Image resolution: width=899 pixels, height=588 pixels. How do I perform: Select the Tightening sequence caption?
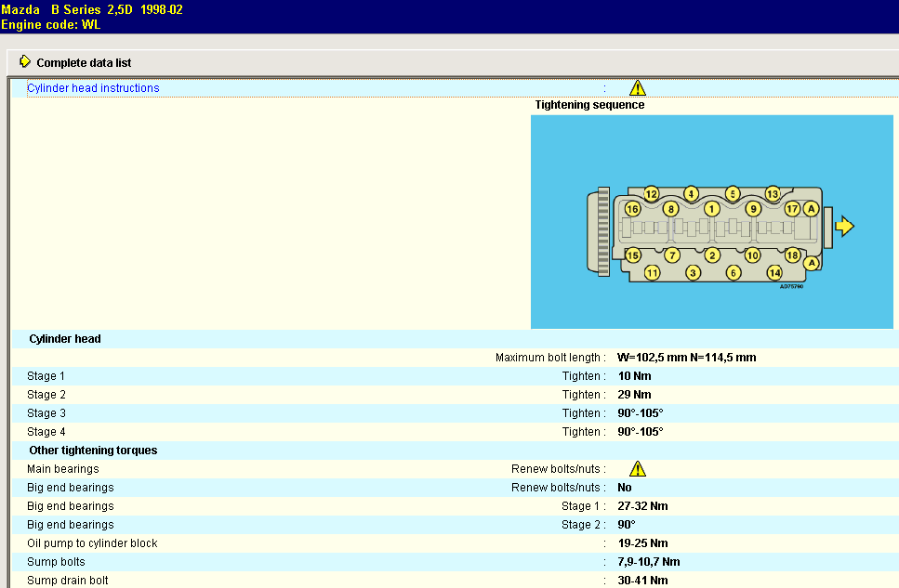click(x=589, y=105)
